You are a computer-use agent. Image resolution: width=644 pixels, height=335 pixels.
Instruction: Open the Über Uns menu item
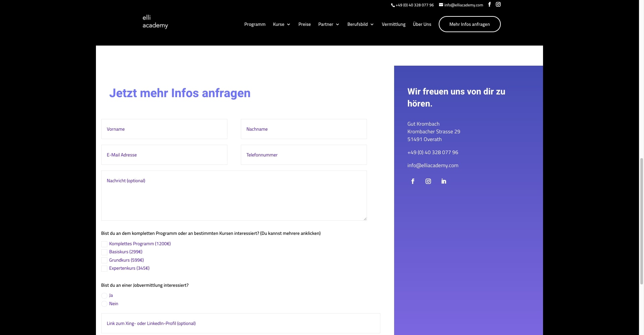(x=422, y=24)
